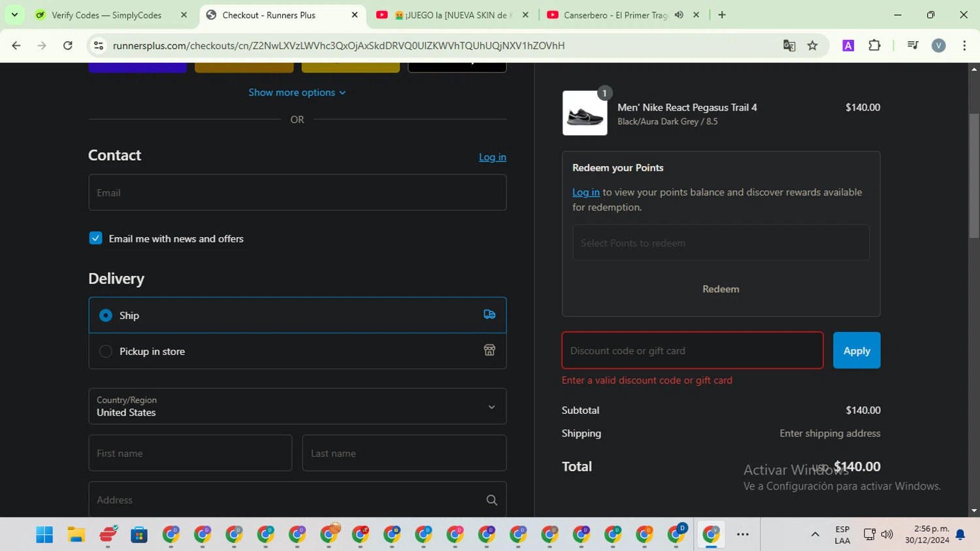This screenshot has height=551, width=980.
Task: Reload the checkout page
Action: point(68,45)
